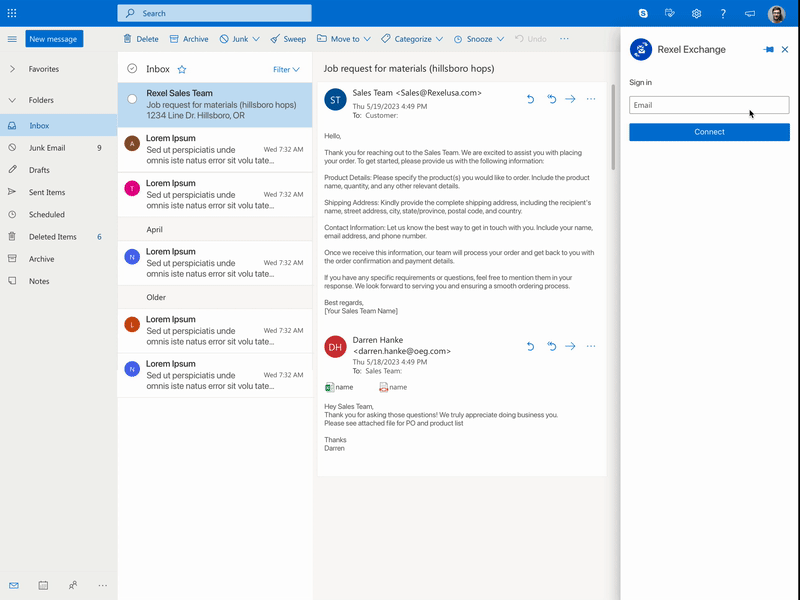Screen dimensions: 800x600
Task: Select all messages with Inbox circle checkbox
Action: pos(132,68)
